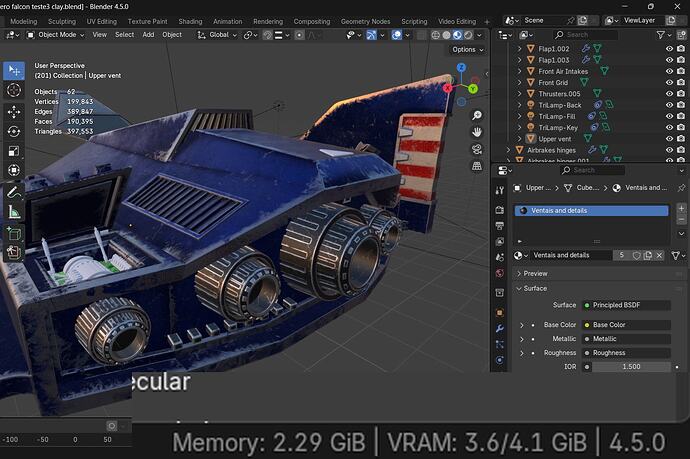Expand the Thrusters.005 tree item
This screenshot has width=690, height=459.
click(x=519, y=93)
